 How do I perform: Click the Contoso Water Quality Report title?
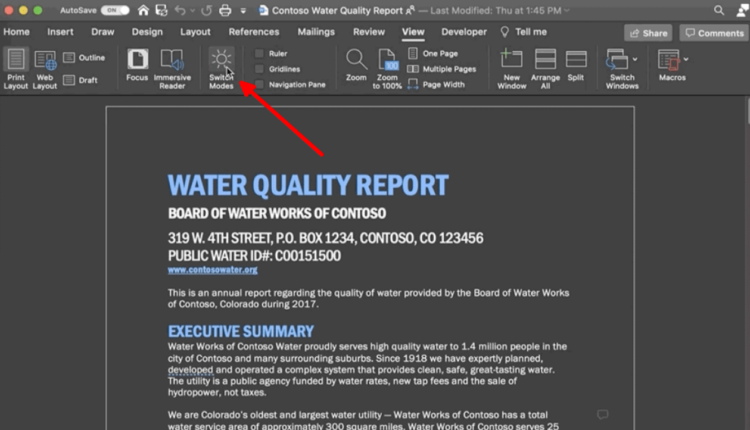pos(338,11)
